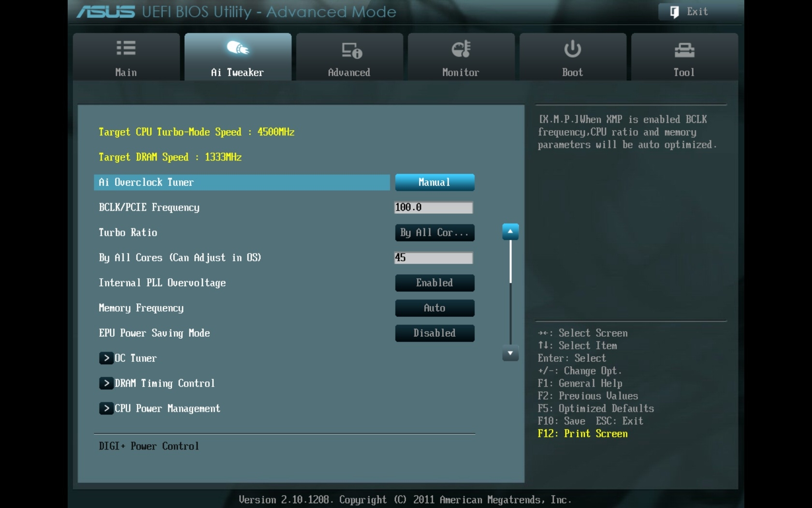
Task: Click the ESC: Exit hint
Action: click(x=620, y=421)
